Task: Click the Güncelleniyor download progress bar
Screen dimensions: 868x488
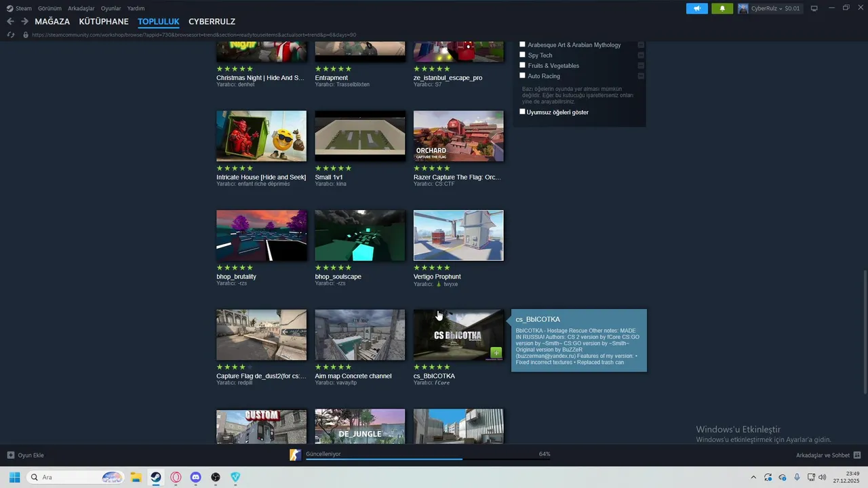Action: [427, 459]
